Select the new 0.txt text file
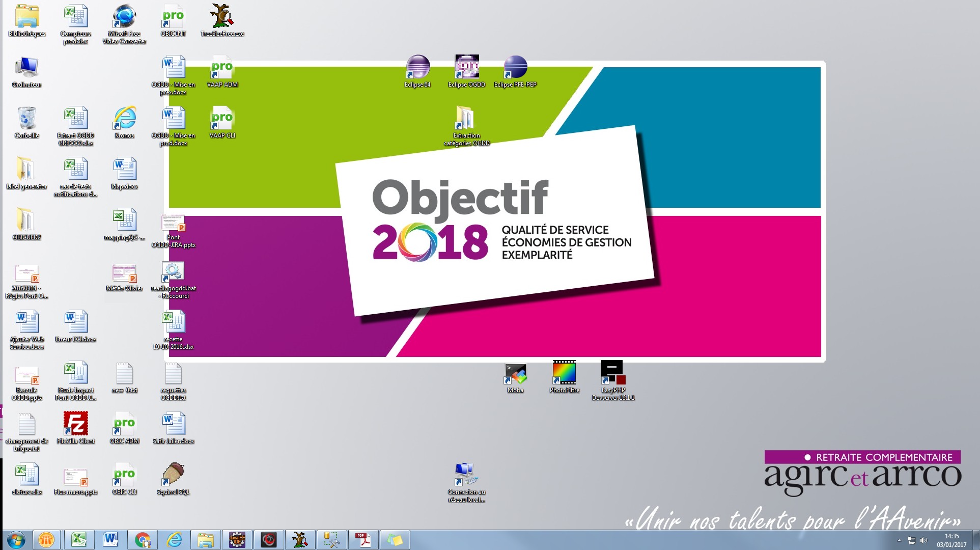The height and width of the screenshot is (550, 980). pos(124,377)
